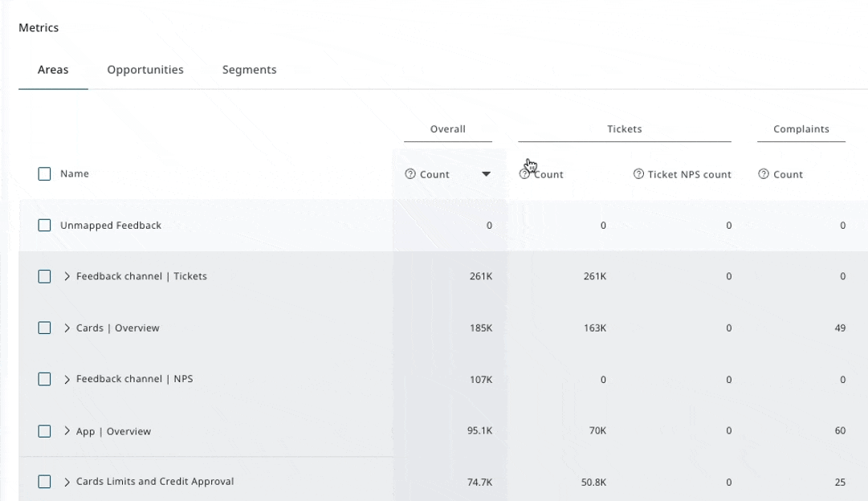
Task: Click help icon beside Ticket NPS count
Action: pos(638,174)
